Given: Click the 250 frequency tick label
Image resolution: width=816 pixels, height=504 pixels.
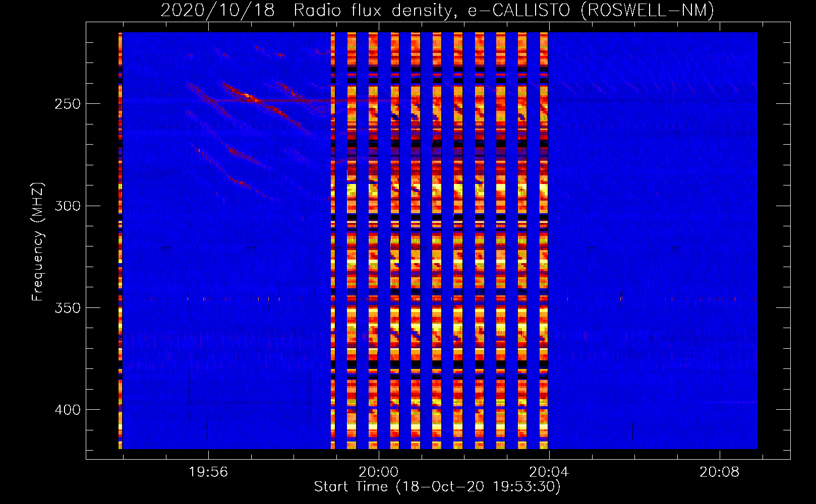Looking at the screenshot, I should coord(68,104).
